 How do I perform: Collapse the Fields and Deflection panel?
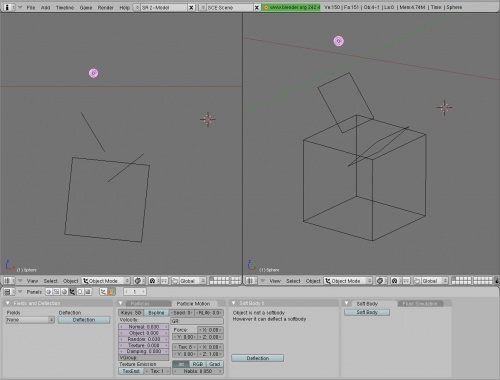pyautogui.click(x=8, y=303)
